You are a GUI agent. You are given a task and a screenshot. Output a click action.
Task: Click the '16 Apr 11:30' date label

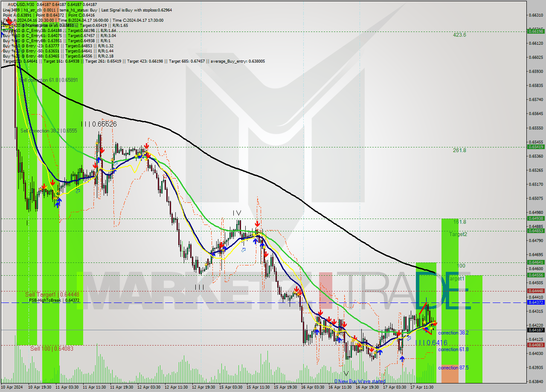point(339,388)
